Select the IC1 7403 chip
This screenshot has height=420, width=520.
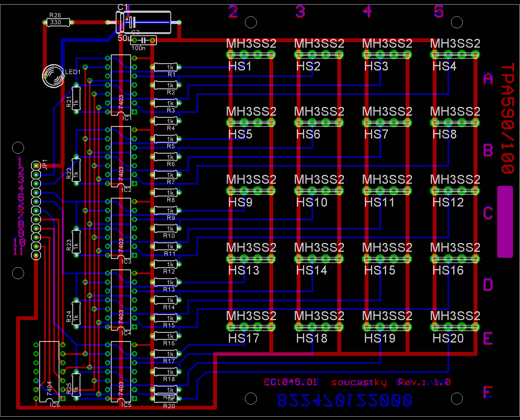(121, 85)
